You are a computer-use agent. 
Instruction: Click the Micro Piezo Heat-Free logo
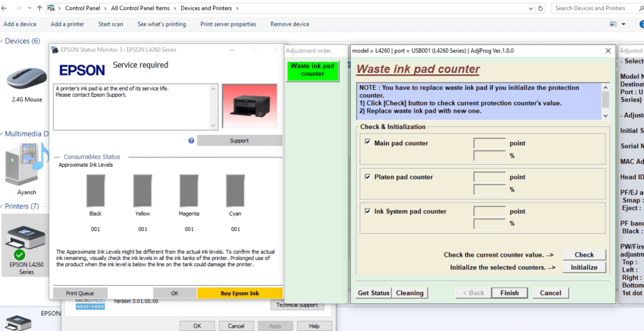90,304
